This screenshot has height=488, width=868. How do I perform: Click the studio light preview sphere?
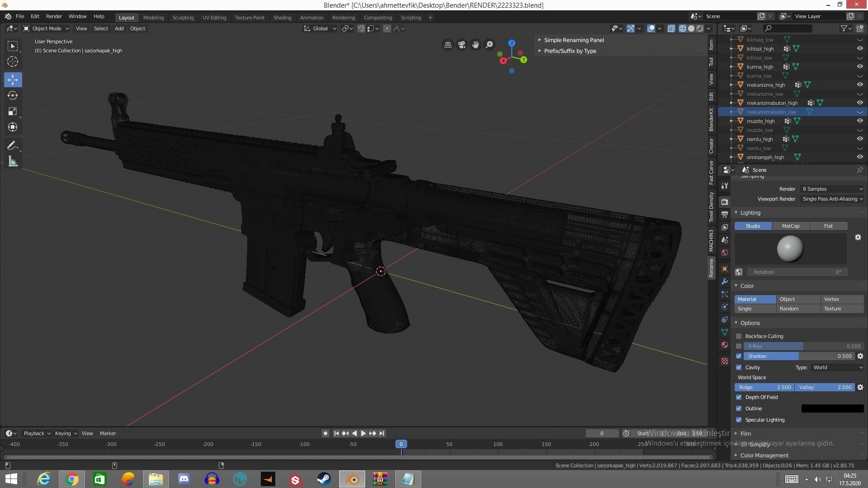point(790,249)
